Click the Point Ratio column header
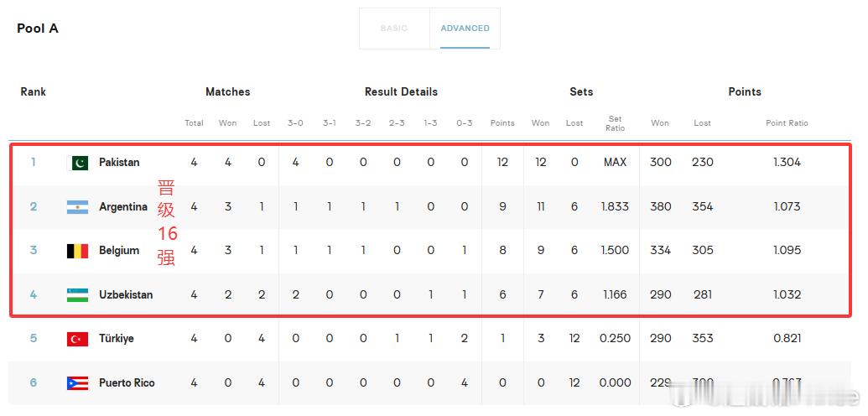This screenshot has width=868, height=416. point(787,123)
